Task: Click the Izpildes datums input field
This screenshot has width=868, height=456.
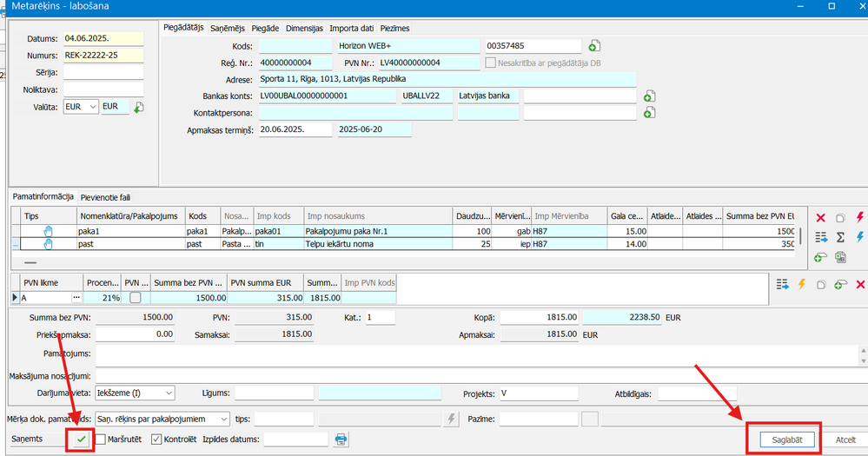Action: click(295, 439)
